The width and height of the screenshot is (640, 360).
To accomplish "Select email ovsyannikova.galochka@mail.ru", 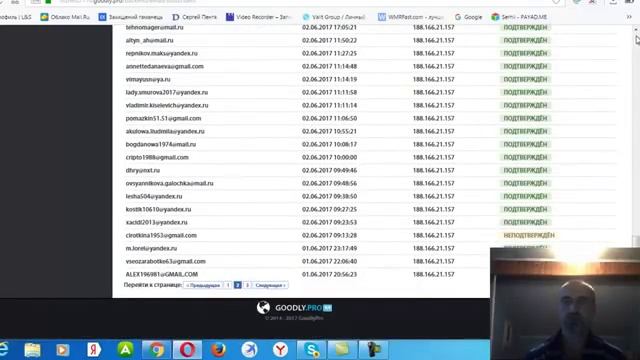I will pos(169,183).
